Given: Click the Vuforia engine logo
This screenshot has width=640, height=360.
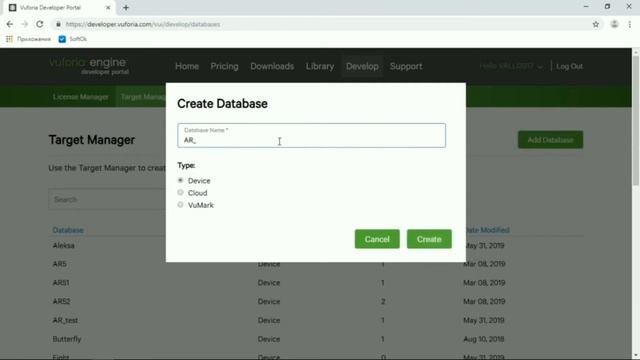Looking at the screenshot, I should [89, 66].
